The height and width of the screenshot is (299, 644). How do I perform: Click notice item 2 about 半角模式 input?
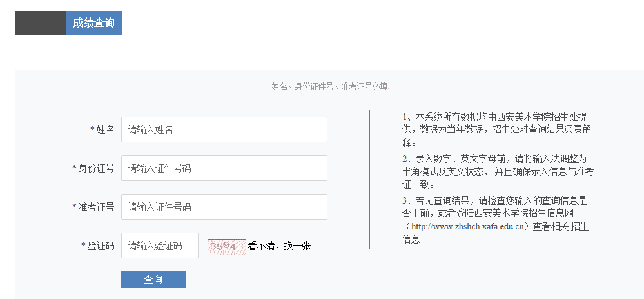click(x=498, y=171)
